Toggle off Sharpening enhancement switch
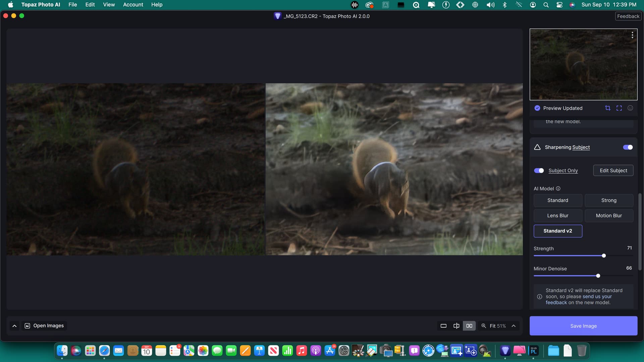 (628, 147)
